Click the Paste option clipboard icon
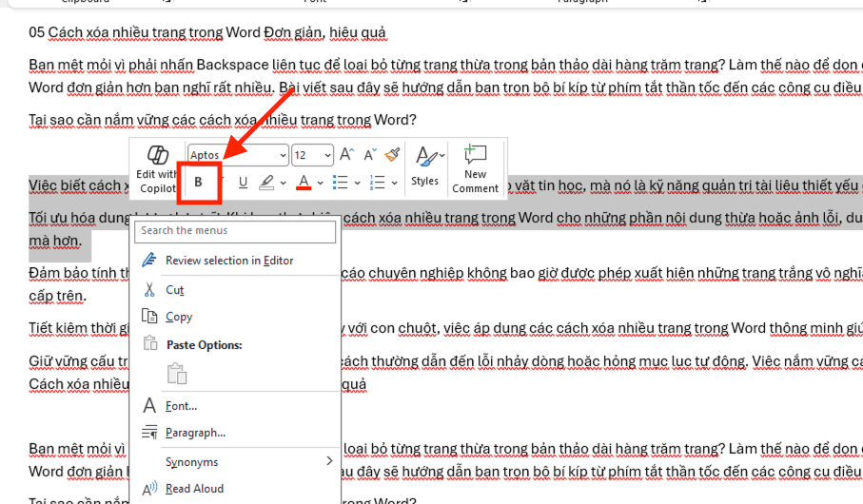 177,373
